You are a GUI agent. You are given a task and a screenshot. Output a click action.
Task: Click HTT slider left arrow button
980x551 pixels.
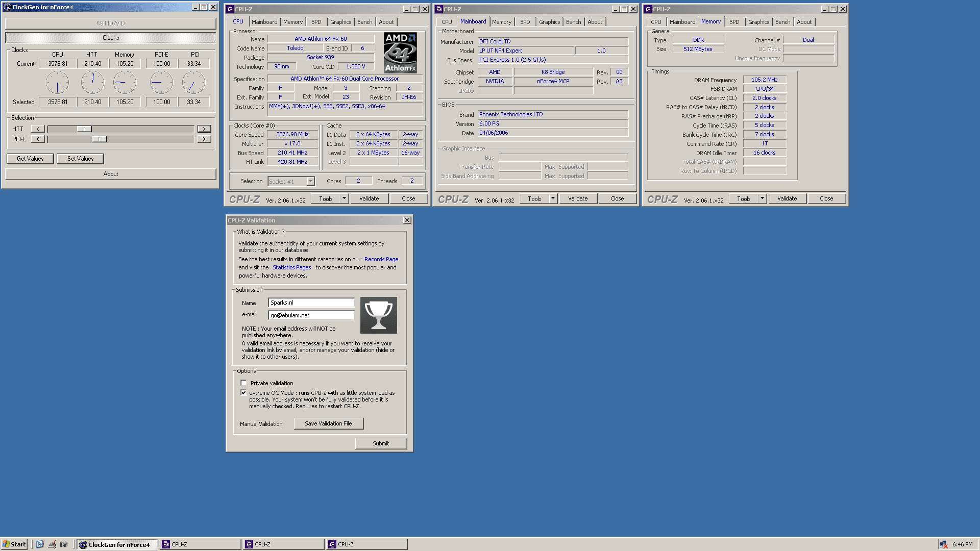[x=38, y=129]
